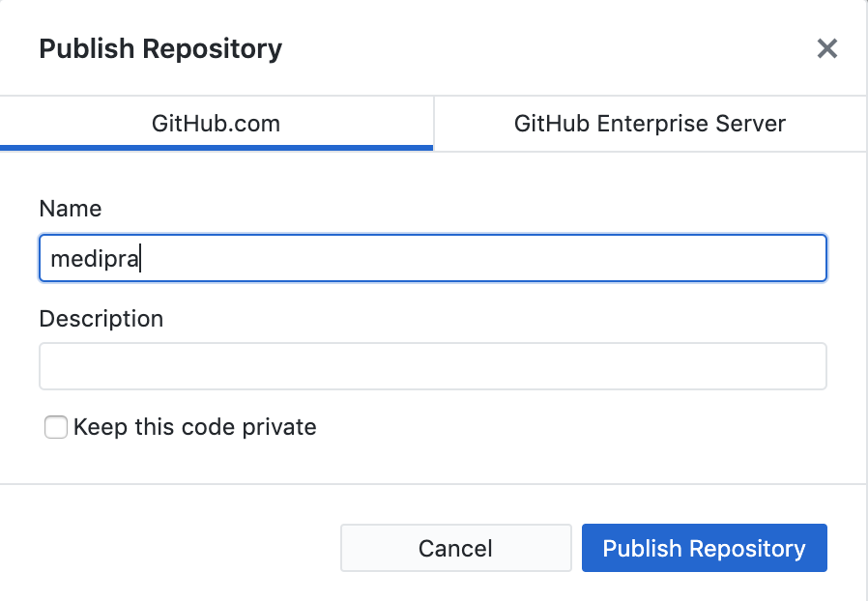Click the Name field label

(70, 208)
